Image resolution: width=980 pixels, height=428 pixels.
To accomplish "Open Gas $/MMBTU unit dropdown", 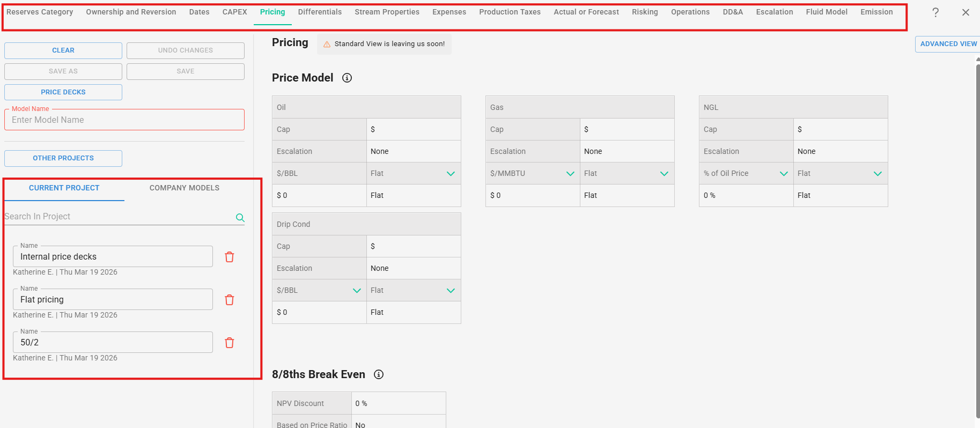I will [x=570, y=173].
